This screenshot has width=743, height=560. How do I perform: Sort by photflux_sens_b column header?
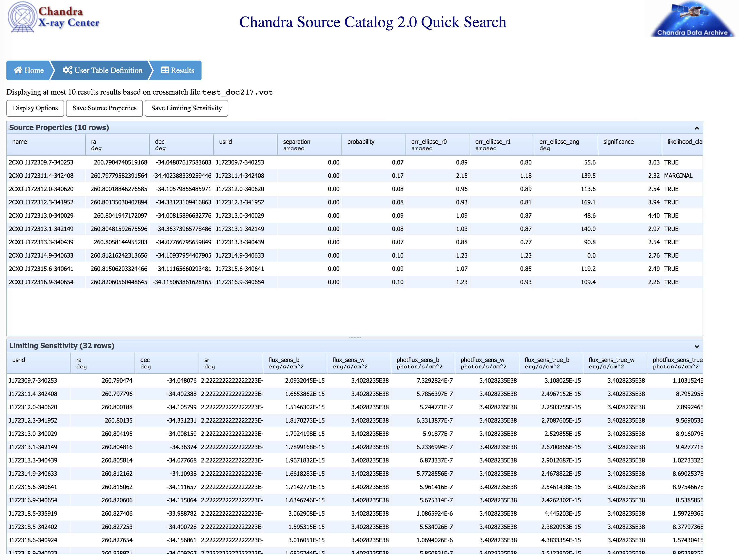pos(423,363)
